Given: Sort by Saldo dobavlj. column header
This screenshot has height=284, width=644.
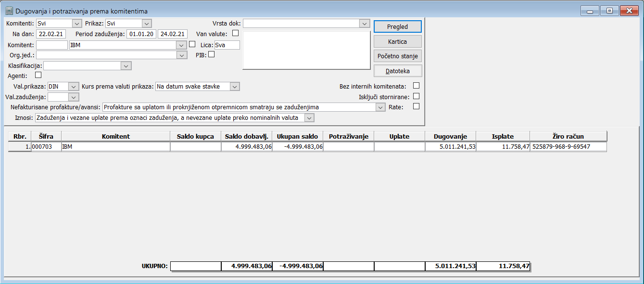Looking at the screenshot, I should [247, 136].
